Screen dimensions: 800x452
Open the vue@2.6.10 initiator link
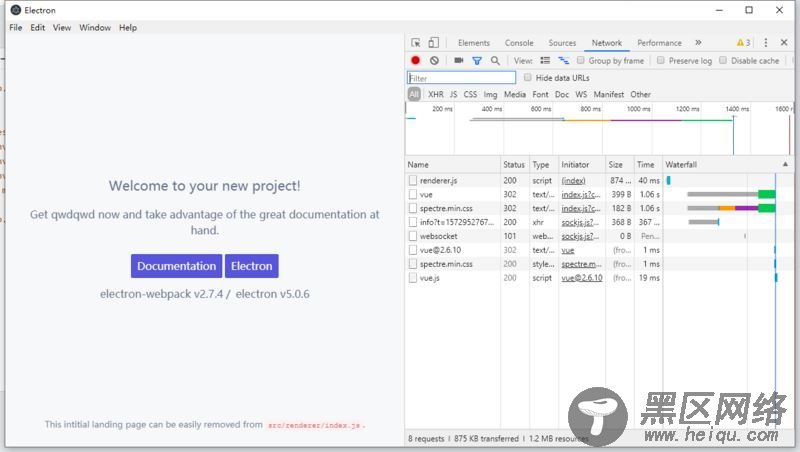(x=582, y=278)
